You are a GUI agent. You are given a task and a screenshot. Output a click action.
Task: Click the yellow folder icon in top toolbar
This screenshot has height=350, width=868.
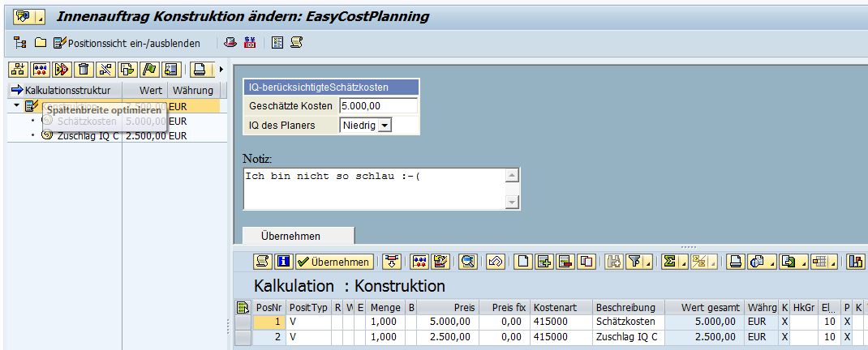41,43
